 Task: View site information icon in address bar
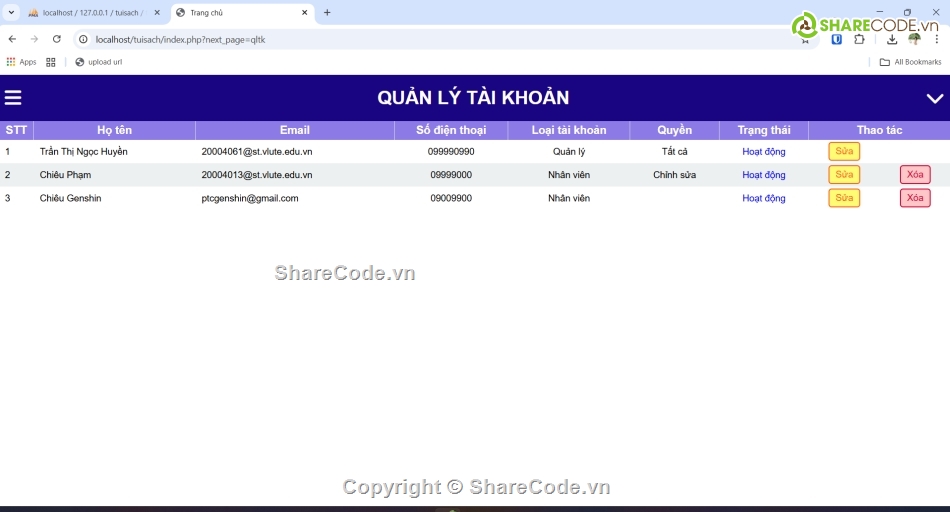[x=84, y=39]
